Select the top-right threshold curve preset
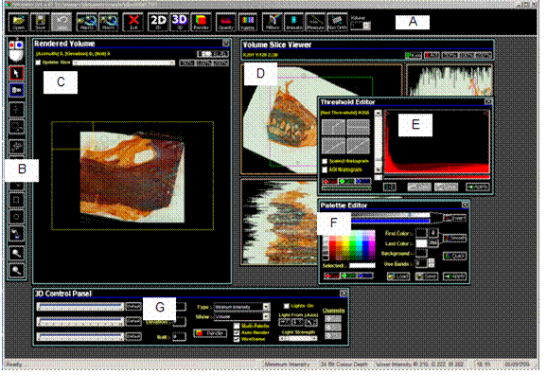Viewport: 547px width, 392px height. pyautogui.click(x=359, y=127)
